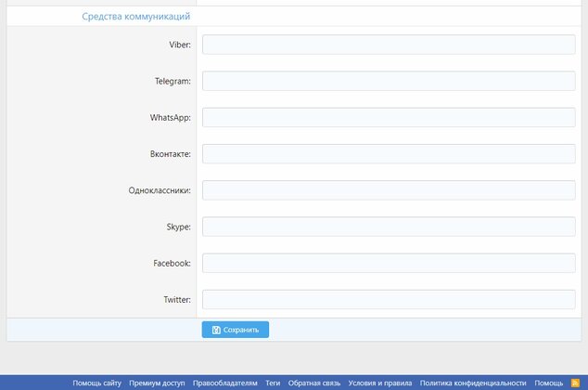Click the RSS feed icon in footer
Viewport: 588px width, 390px height.
pyautogui.click(x=575, y=383)
